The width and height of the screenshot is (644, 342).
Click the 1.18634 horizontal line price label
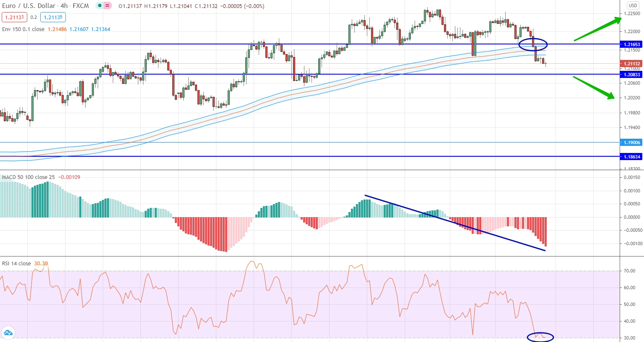tap(632, 157)
